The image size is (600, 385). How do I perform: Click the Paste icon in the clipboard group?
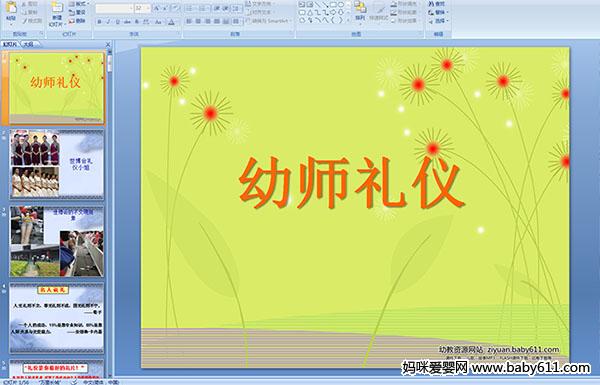11,8
